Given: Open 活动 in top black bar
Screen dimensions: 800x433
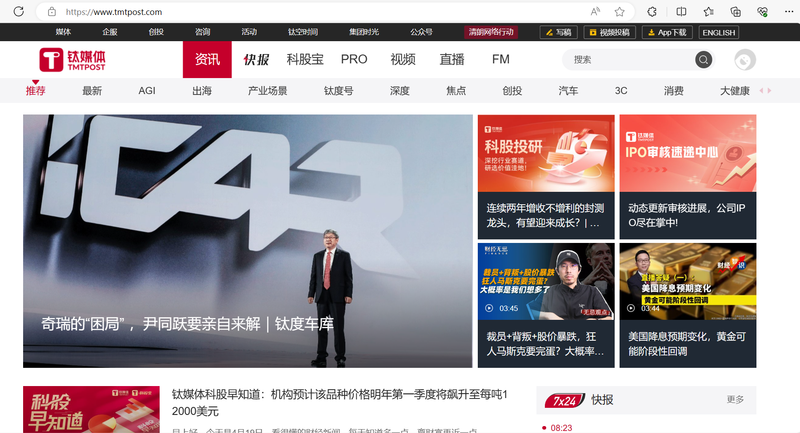Looking at the screenshot, I should click(x=249, y=32).
